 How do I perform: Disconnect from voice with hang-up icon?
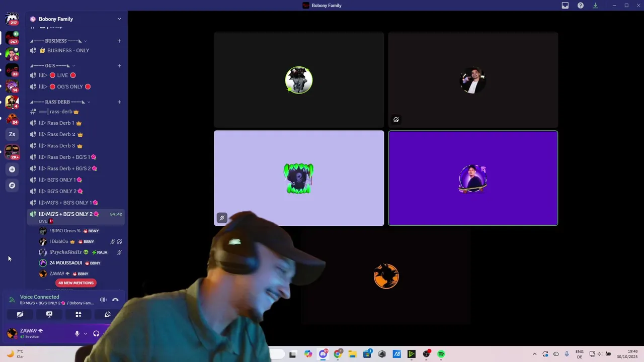[115, 300]
